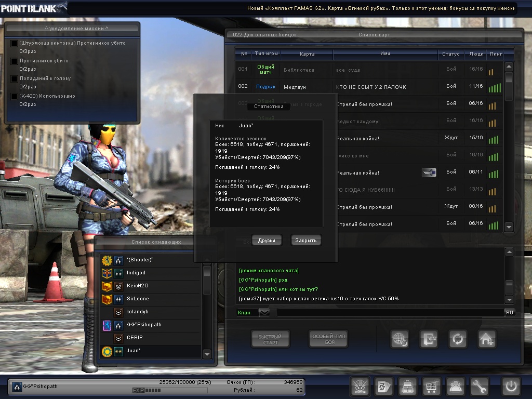This screenshot has height=399, width=532.
Task: Sort rooms by 'Люди' column header
Action: click(x=476, y=54)
